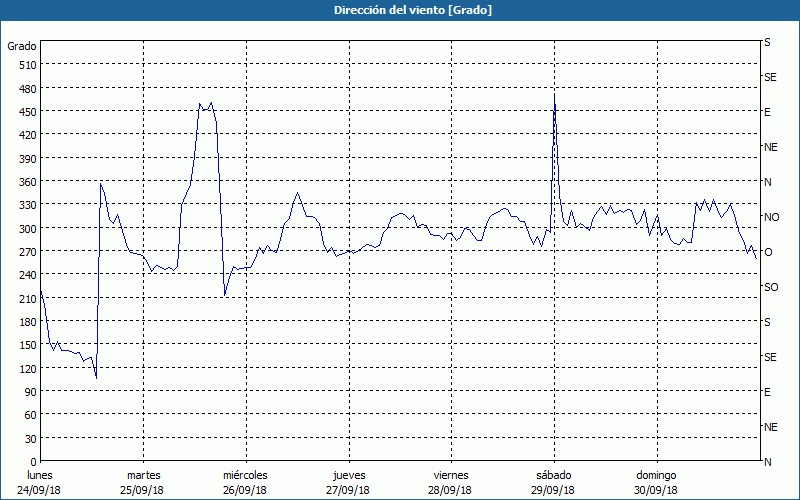
Task: Pick the 420 degree axis label
Action: tap(28, 135)
